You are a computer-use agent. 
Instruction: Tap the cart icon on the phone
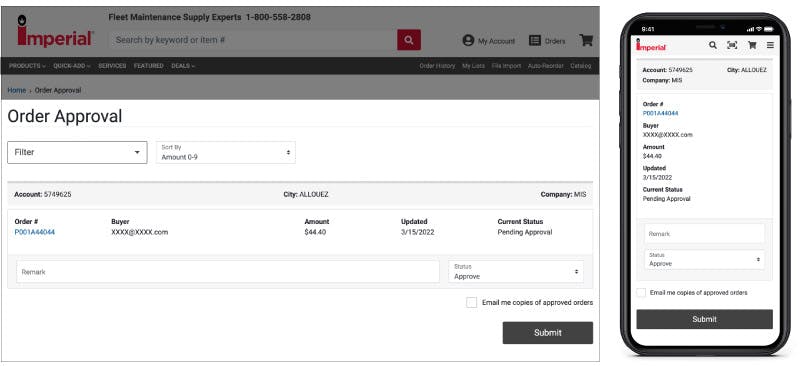(752, 45)
